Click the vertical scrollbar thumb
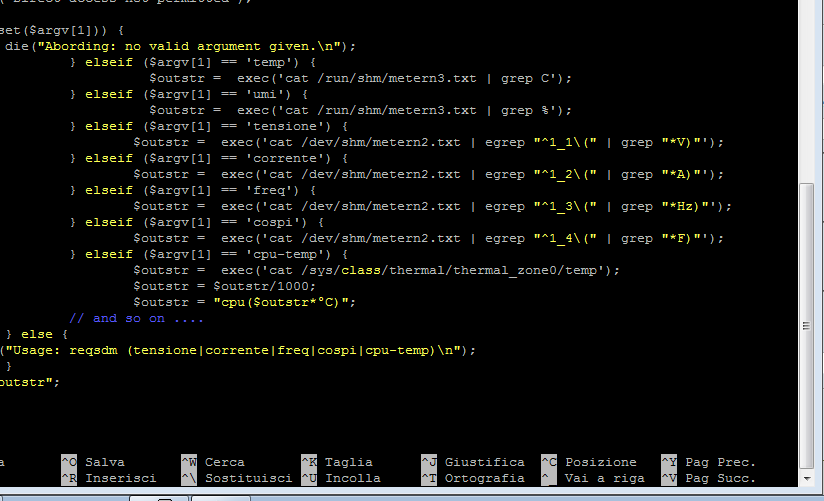Viewport: 824px width, 501px height. pos(807,326)
